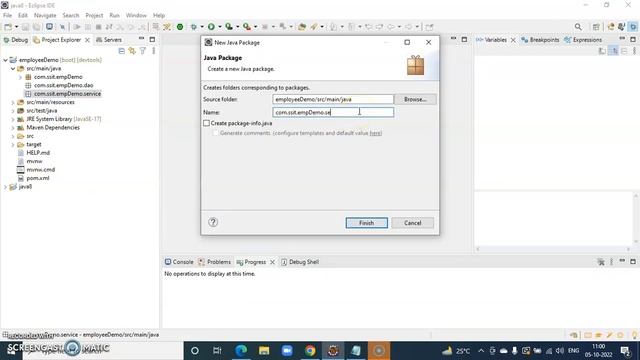Enable Create package-info.java checkbox
The image size is (640, 360).
pyautogui.click(x=207, y=123)
